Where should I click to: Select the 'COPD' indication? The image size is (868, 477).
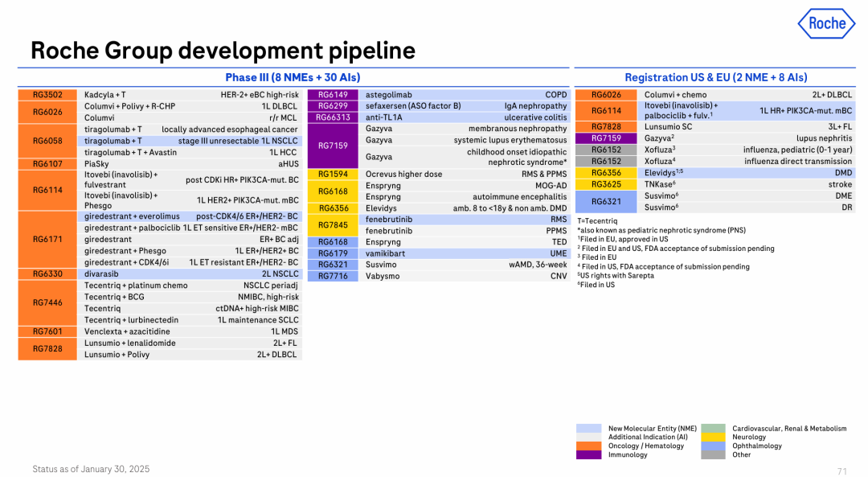(x=556, y=95)
